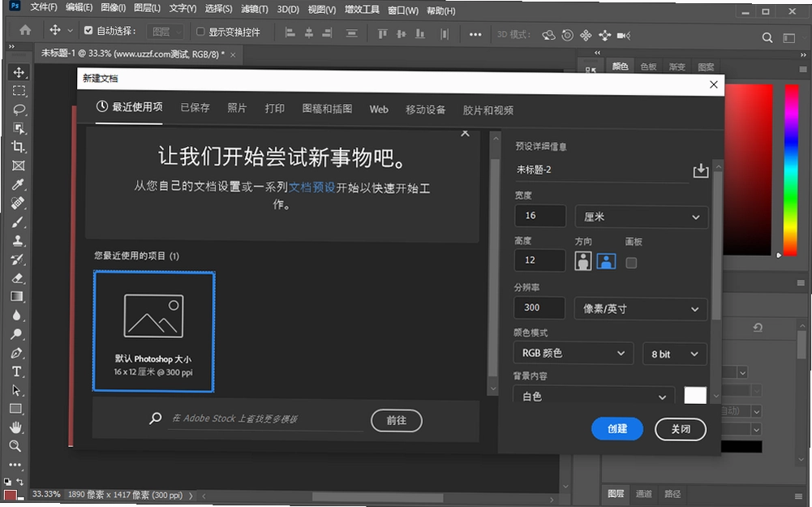Open the 白色 background contents dropdown
812x507 pixels.
click(594, 396)
